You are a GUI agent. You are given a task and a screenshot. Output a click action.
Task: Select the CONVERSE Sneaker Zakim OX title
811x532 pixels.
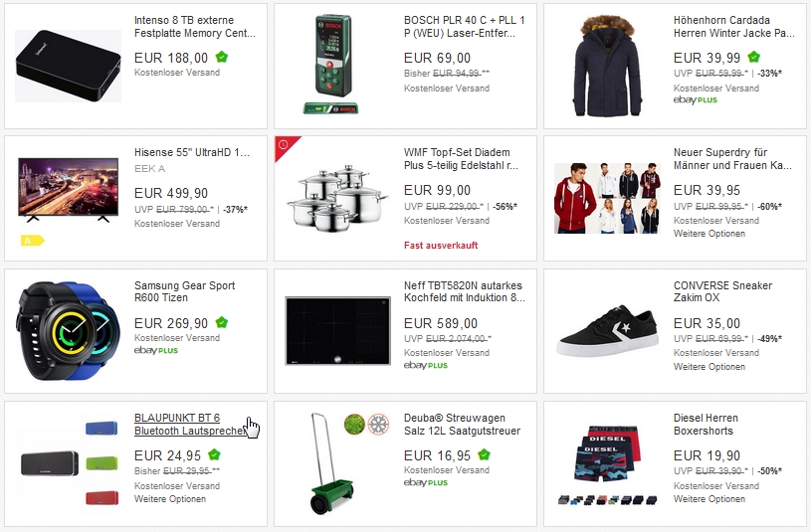722,291
